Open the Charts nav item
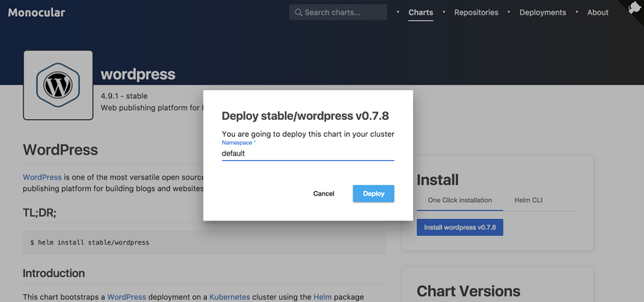Image resolution: width=644 pixels, height=302 pixels. [x=420, y=12]
